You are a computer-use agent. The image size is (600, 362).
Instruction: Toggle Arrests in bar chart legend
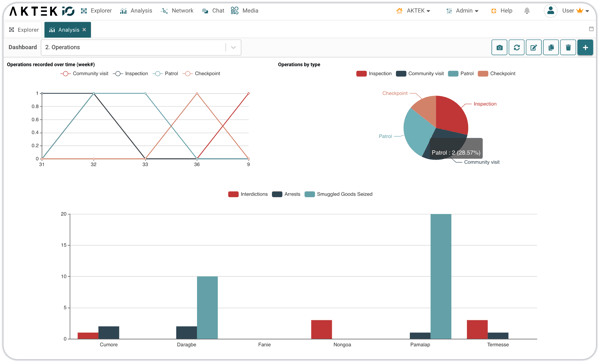pyautogui.click(x=286, y=194)
